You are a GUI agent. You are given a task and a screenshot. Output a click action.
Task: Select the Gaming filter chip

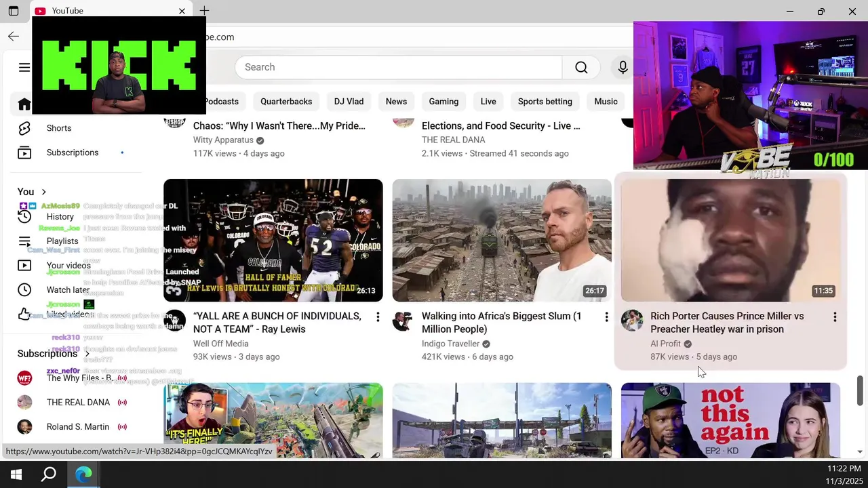point(443,102)
